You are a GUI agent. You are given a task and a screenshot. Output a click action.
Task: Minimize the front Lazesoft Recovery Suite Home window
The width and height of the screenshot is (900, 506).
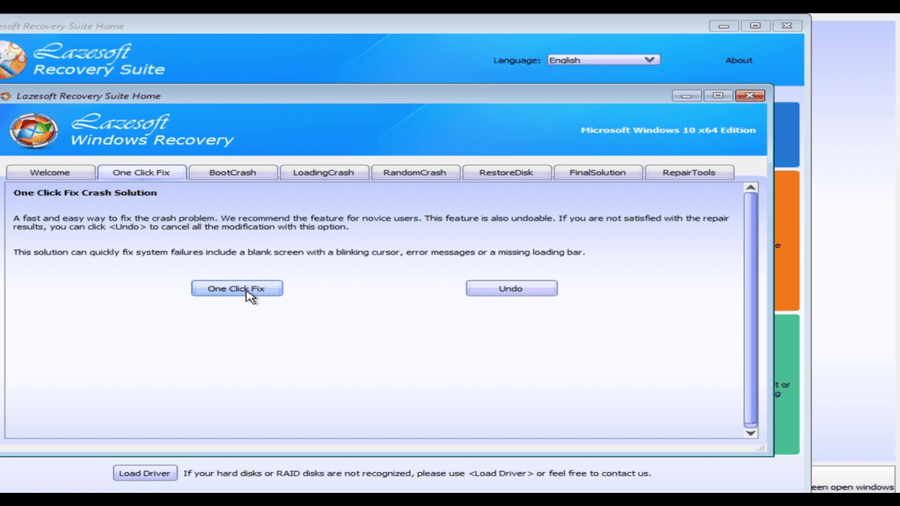coord(686,95)
